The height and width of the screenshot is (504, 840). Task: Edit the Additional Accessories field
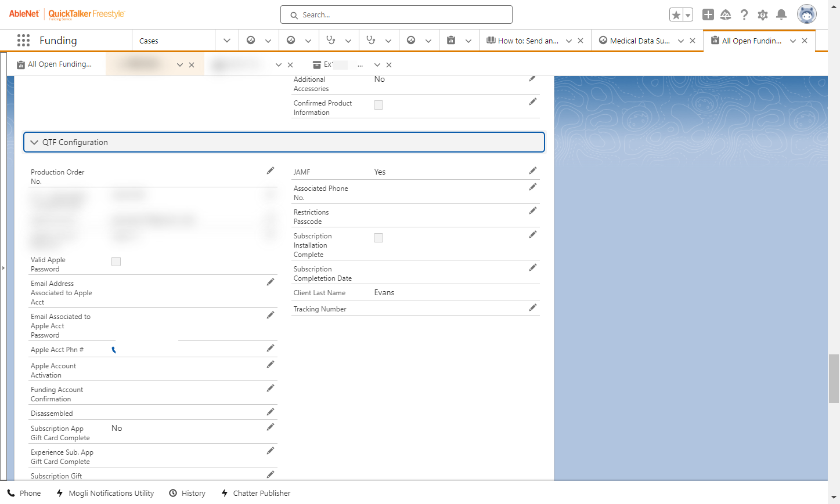click(532, 78)
